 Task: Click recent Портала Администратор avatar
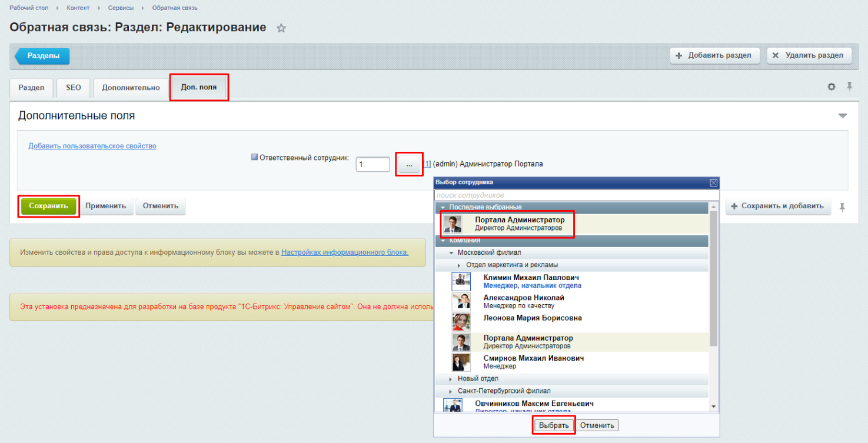click(453, 224)
